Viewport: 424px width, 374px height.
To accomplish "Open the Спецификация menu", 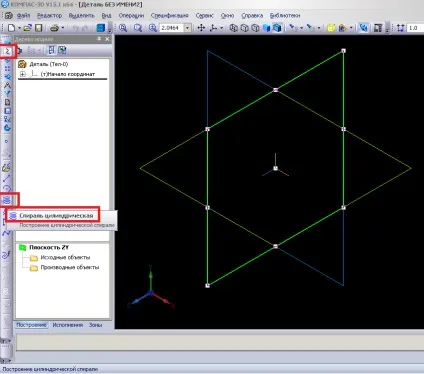I will pos(169,15).
